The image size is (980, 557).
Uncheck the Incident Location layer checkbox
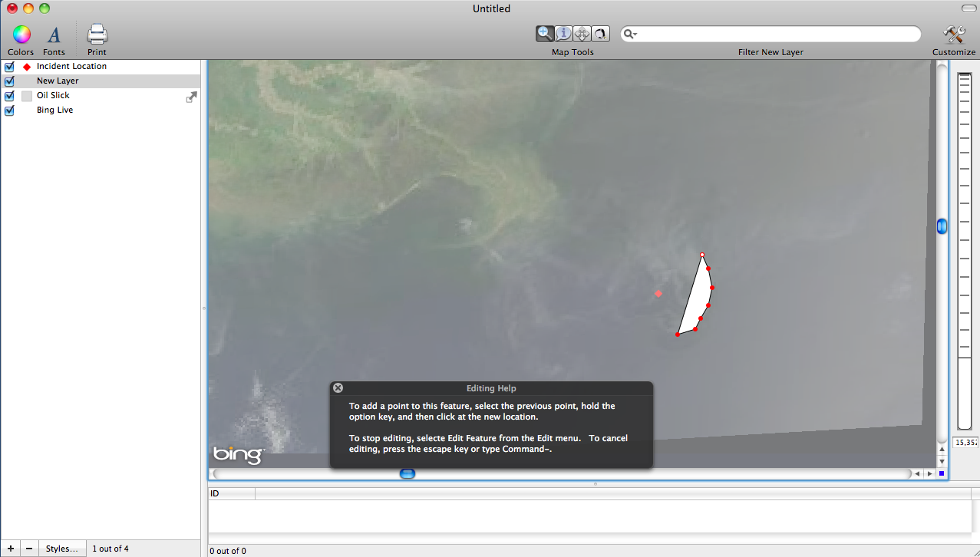(x=10, y=67)
